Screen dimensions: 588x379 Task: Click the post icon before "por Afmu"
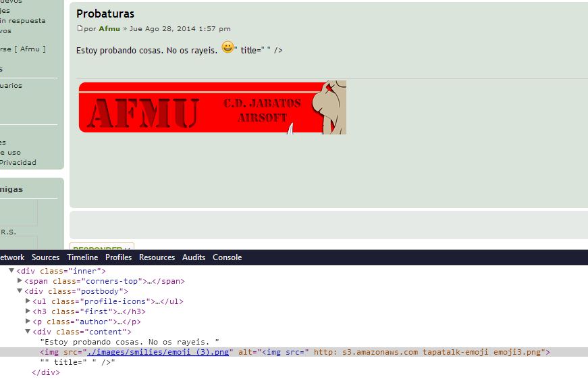tap(80, 28)
